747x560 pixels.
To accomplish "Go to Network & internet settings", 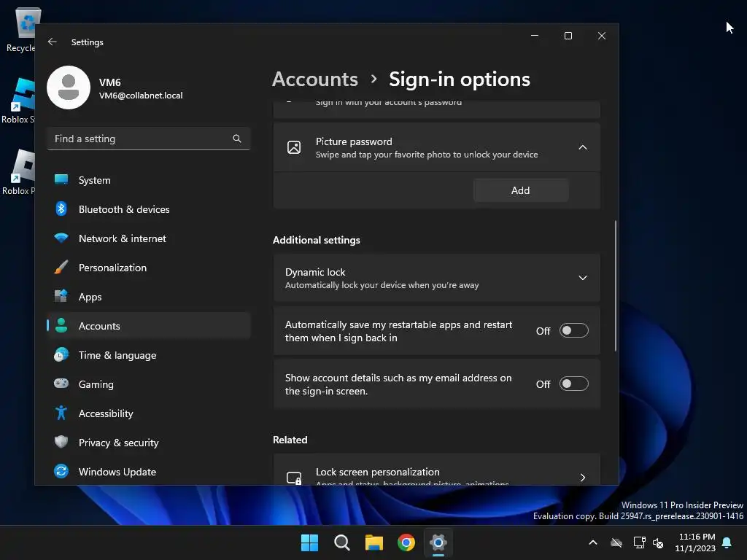I will click(x=149, y=238).
